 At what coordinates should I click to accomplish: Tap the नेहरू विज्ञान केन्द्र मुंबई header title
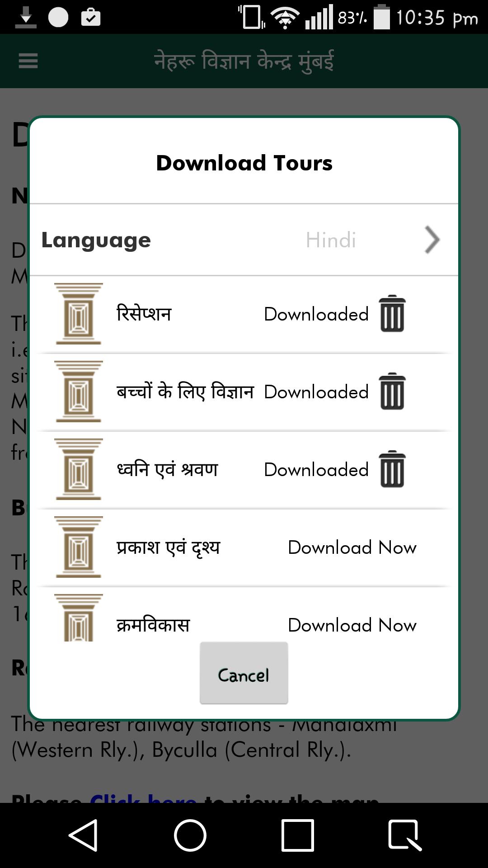244,61
